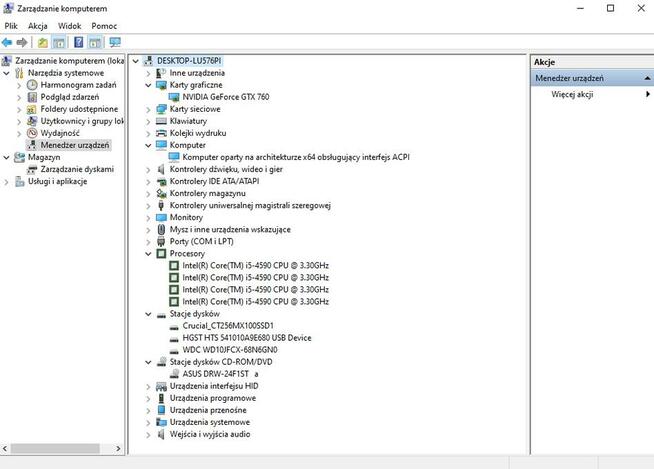Select HGST HTS 541010A9E680 USB Device
Image resolution: width=654 pixels, height=469 pixels.
pyautogui.click(x=247, y=338)
